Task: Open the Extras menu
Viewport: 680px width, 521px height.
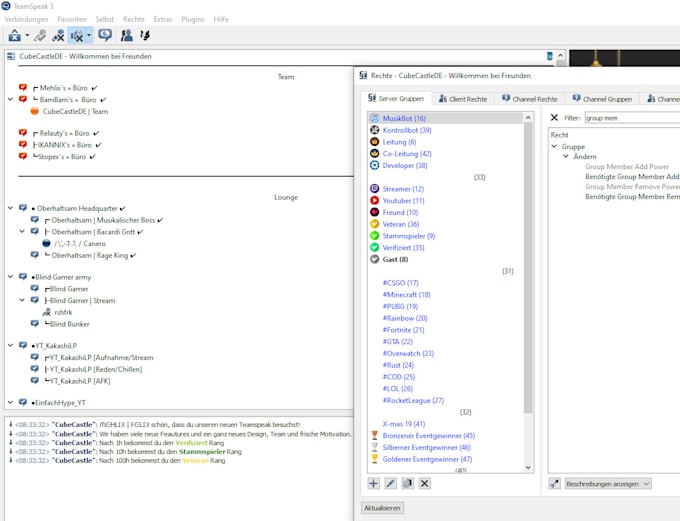Action: coord(163,19)
